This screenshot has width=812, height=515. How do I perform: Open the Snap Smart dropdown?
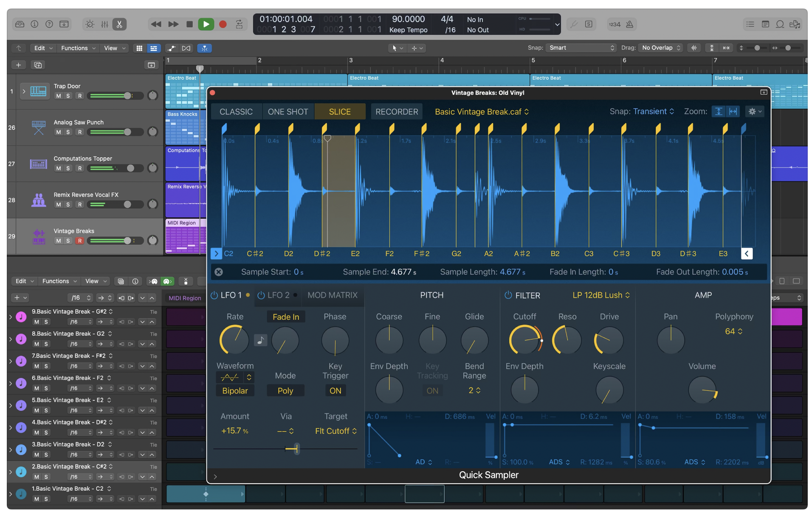581,48
